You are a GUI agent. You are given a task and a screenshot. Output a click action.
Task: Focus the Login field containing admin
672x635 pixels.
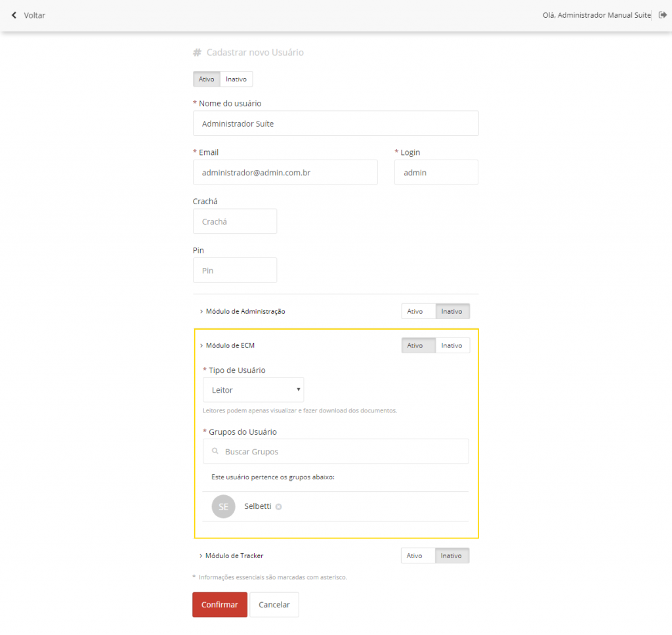(436, 172)
